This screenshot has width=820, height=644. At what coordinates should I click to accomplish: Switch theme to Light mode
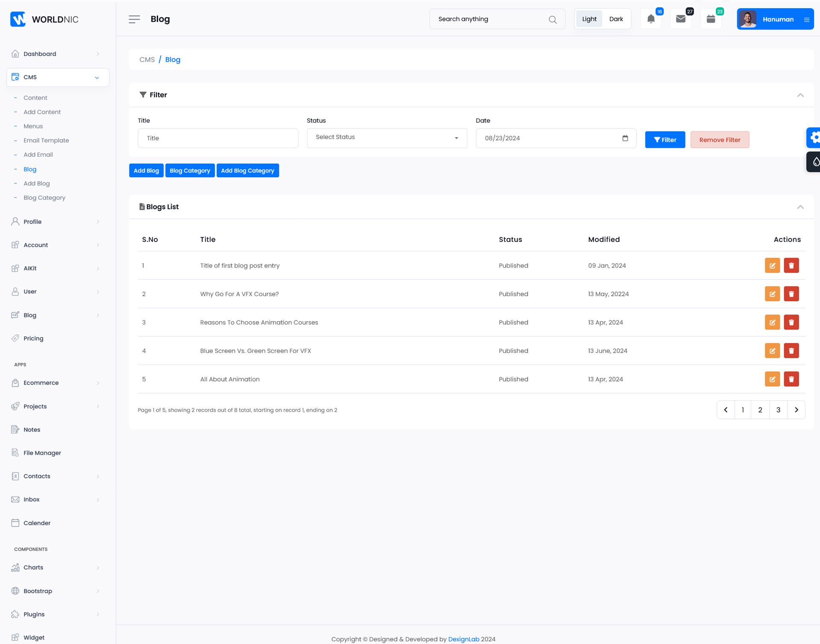[x=589, y=19]
